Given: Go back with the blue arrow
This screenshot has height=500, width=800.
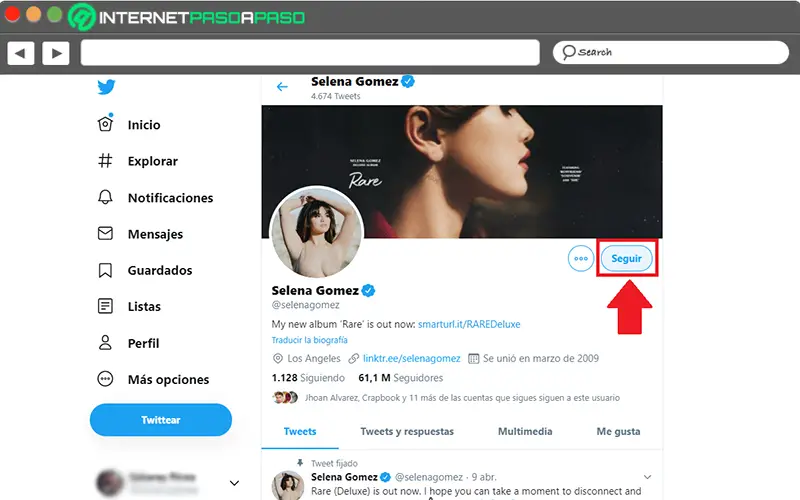Looking at the screenshot, I should click(x=282, y=87).
